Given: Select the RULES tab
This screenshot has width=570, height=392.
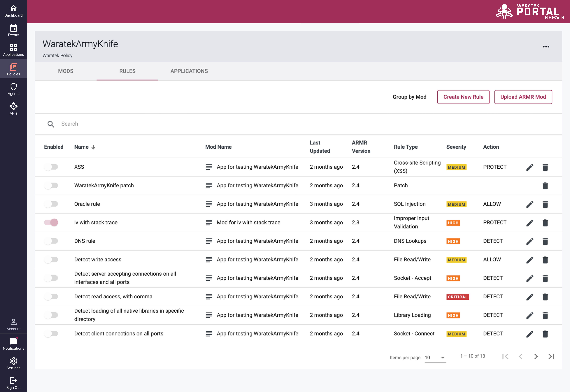Looking at the screenshot, I should pyautogui.click(x=127, y=71).
